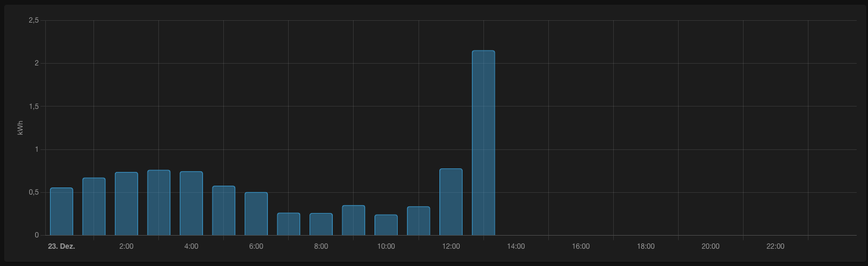Click the '12:00' axis label
Viewport: 868px width, 266px height.
(x=451, y=246)
